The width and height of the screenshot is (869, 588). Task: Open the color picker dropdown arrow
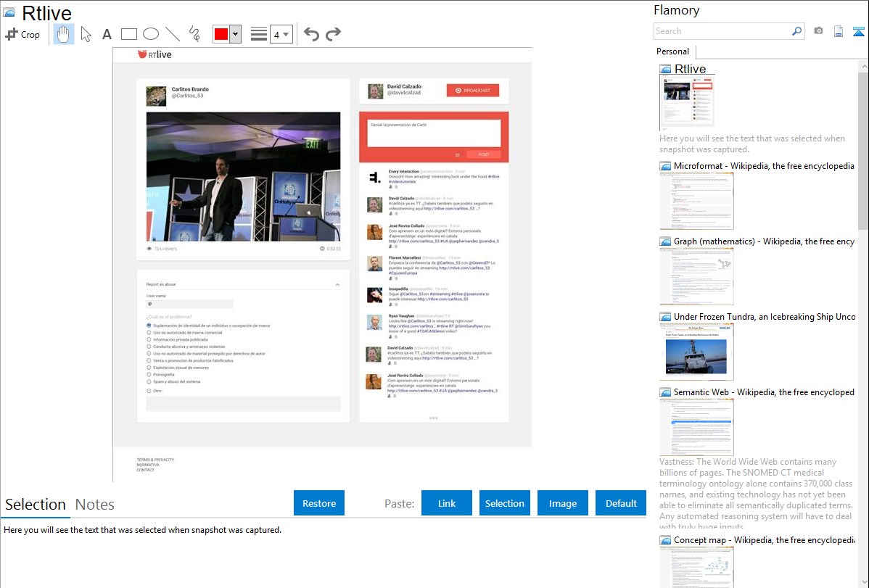235,34
